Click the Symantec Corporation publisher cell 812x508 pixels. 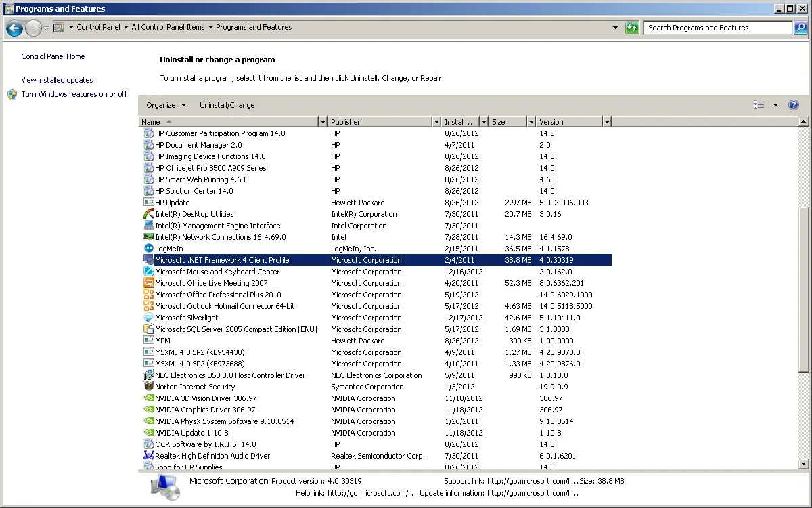(367, 387)
